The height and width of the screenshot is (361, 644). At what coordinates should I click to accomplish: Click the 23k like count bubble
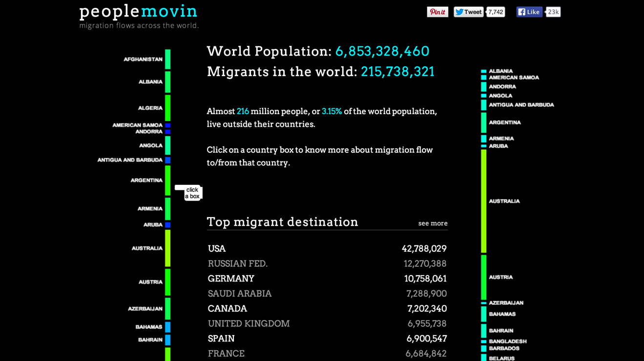coord(553,12)
